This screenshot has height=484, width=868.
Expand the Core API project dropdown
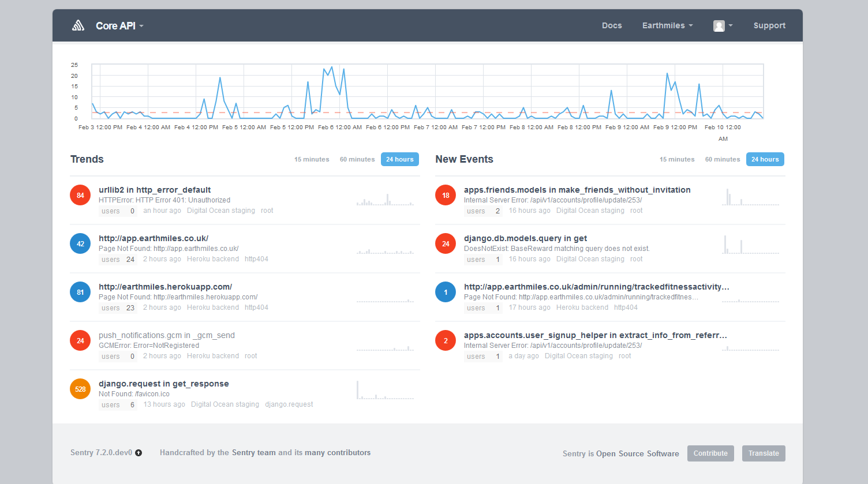point(119,26)
